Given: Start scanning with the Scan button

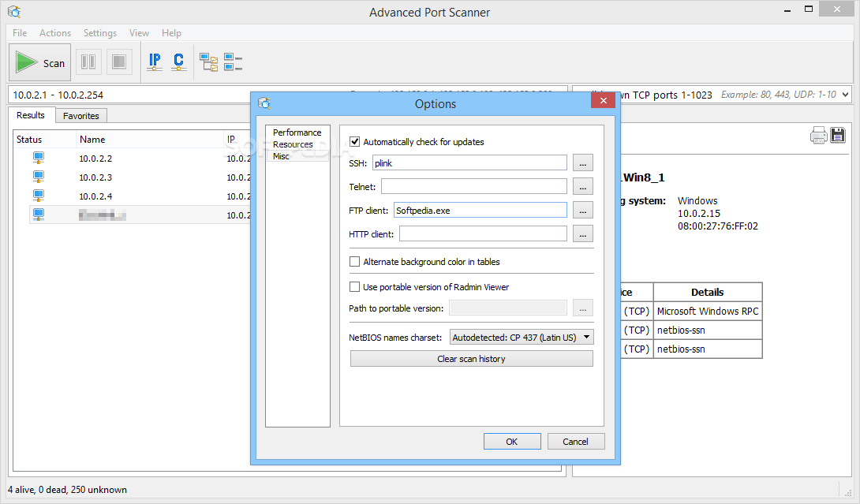Looking at the screenshot, I should 40,62.
